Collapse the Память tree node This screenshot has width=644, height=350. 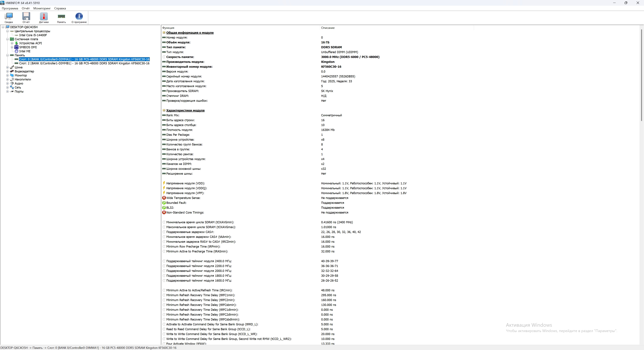8,55
